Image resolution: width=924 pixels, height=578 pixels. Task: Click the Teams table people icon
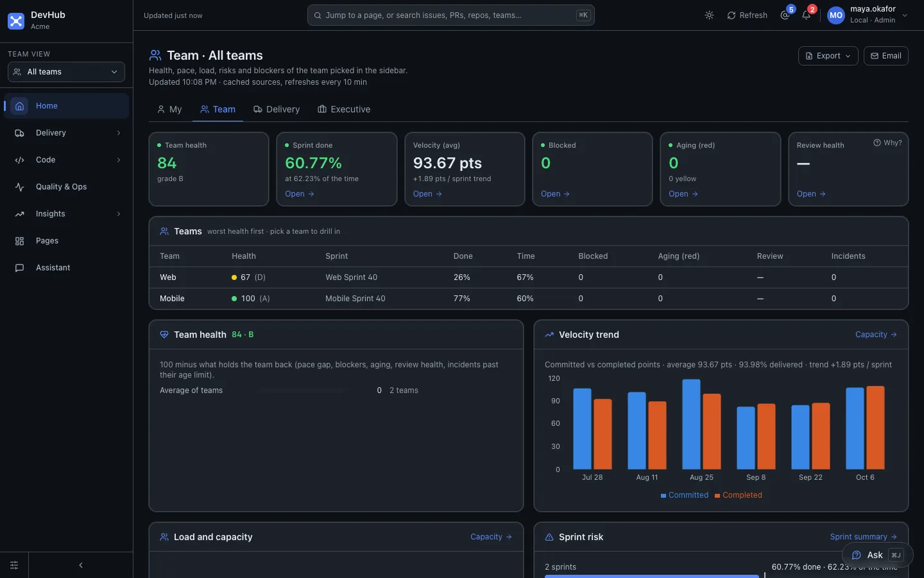click(164, 231)
